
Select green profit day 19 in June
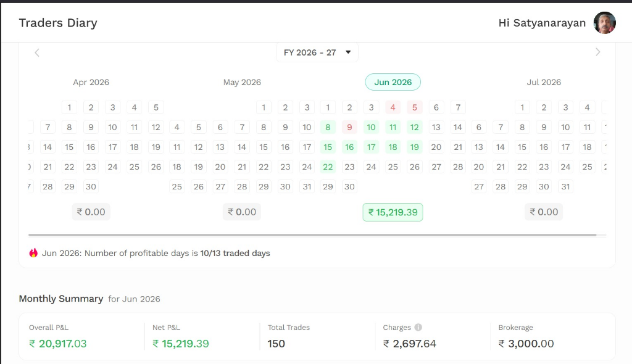tap(414, 147)
